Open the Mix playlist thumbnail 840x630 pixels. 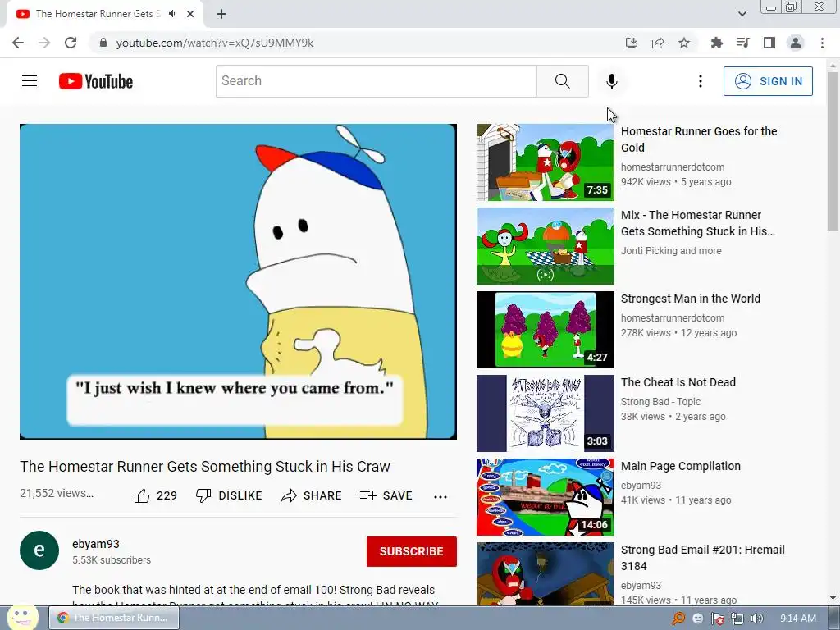click(546, 246)
